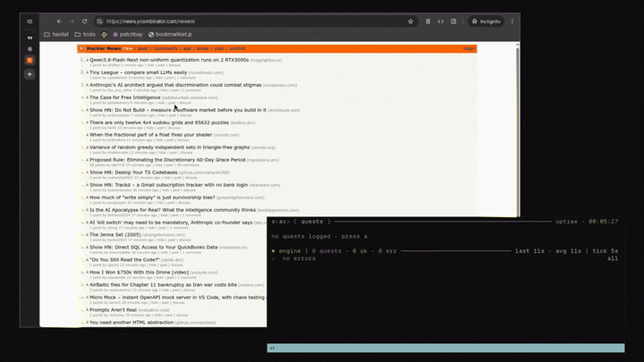Open How much of write simply story
The height and width of the screenshot is (362, 644).
point(152,198)
